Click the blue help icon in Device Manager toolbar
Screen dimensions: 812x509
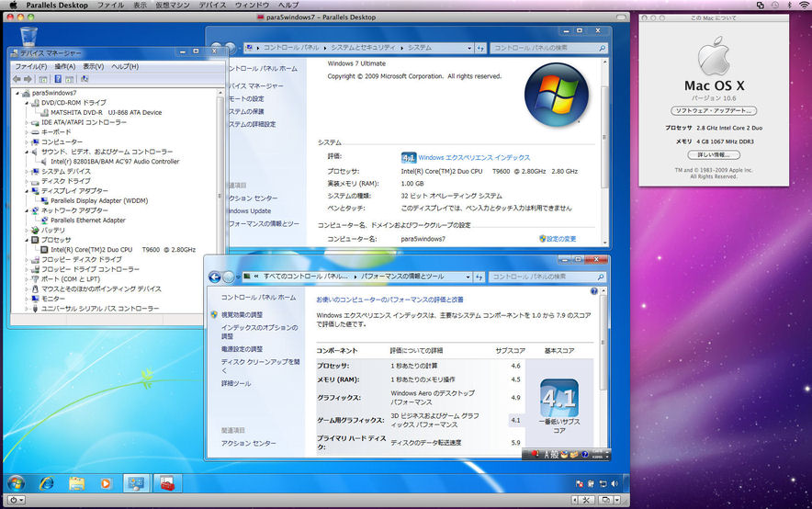(58, 79)
